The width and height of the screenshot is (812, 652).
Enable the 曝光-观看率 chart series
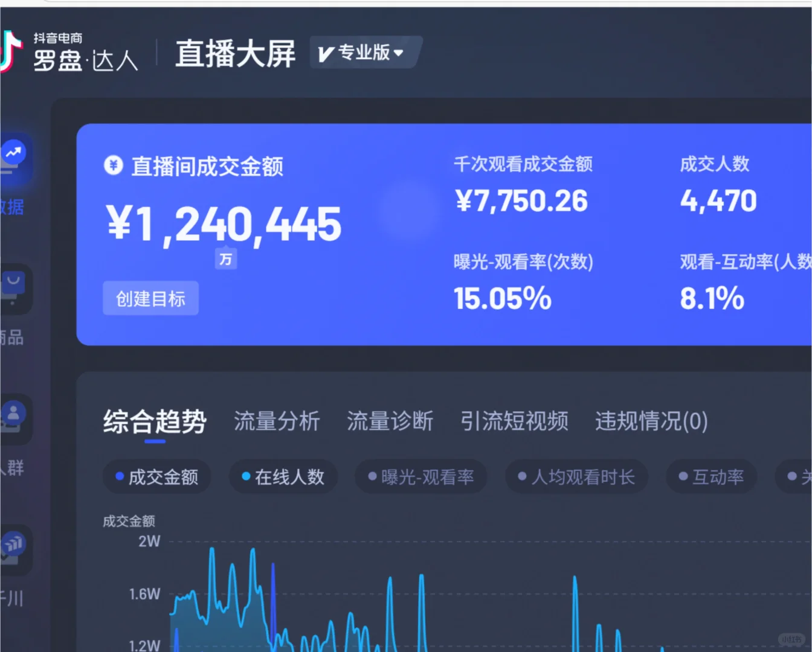[x=421, y=477]
